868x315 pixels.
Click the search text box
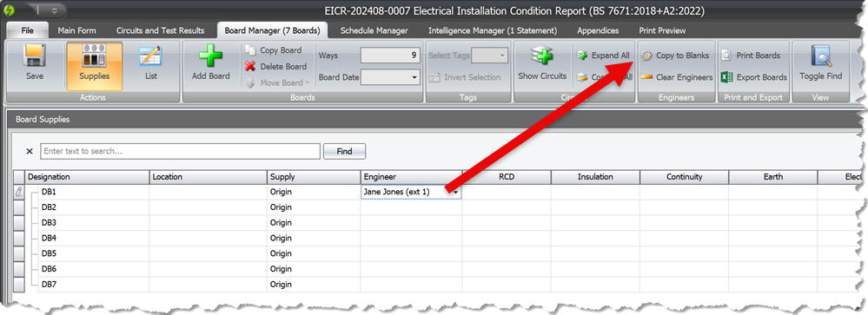[180, 151]
